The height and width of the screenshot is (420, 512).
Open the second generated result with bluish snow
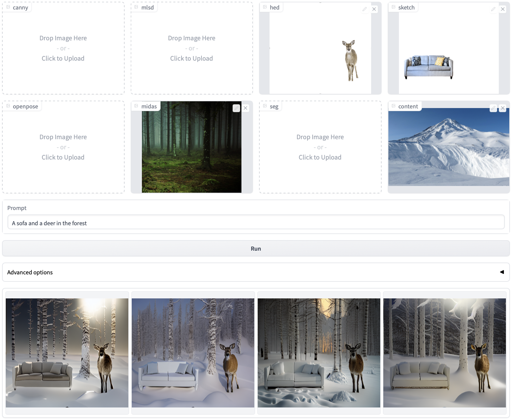pyautogui.click(x=193, y=353)
